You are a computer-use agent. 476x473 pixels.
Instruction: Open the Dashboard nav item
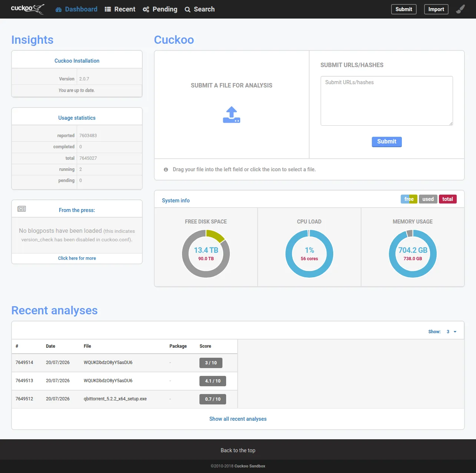(x=77, y=9)
